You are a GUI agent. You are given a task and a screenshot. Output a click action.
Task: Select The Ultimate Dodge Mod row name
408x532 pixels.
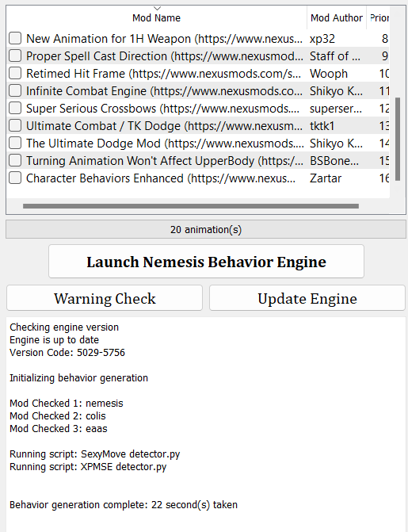click(x=165, y=144)
